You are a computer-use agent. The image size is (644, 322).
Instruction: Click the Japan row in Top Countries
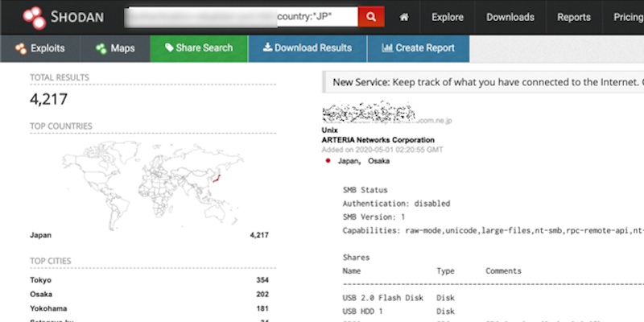click(149, 235)
